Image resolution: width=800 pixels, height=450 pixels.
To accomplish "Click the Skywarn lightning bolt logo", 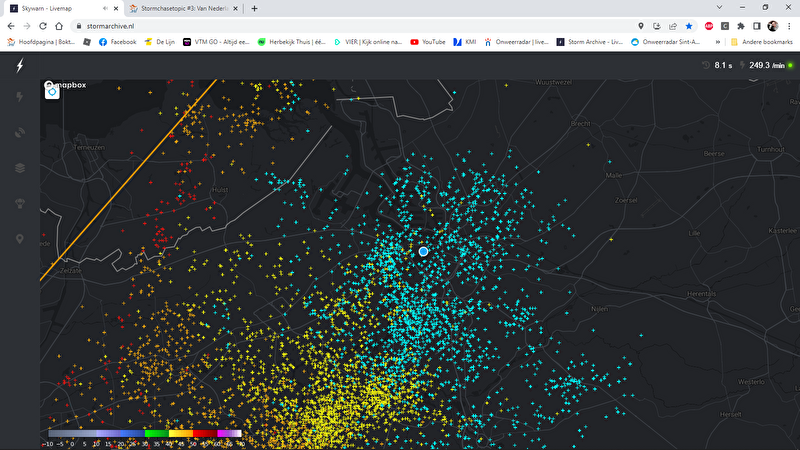I will (x=20, y=65).
